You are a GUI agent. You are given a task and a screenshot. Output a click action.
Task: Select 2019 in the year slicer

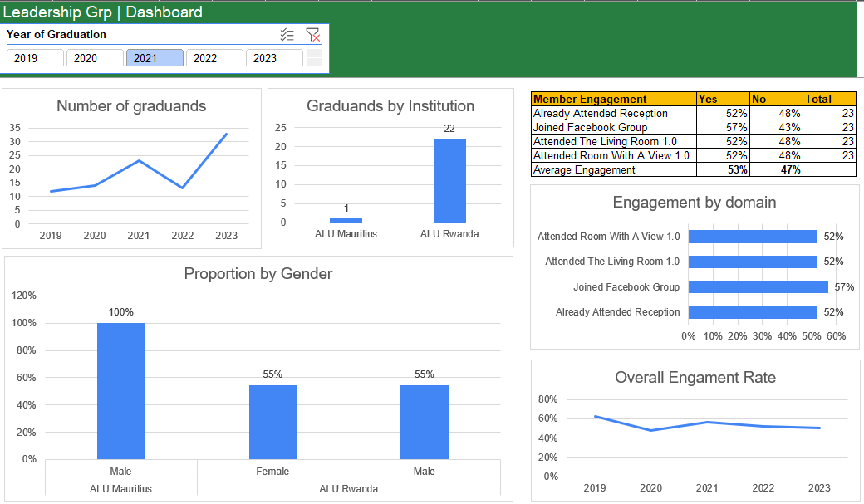click(x=35, y=58)
